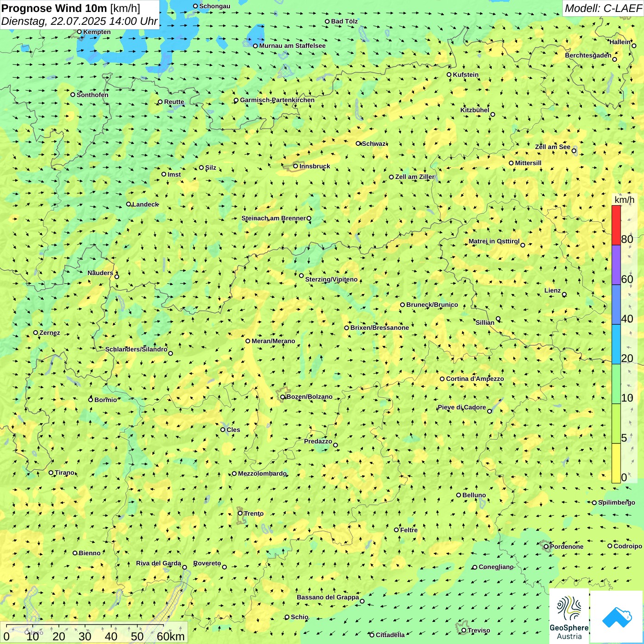Click the 'Kitzbühel' label
644x644 pixels.
[475, 110]
